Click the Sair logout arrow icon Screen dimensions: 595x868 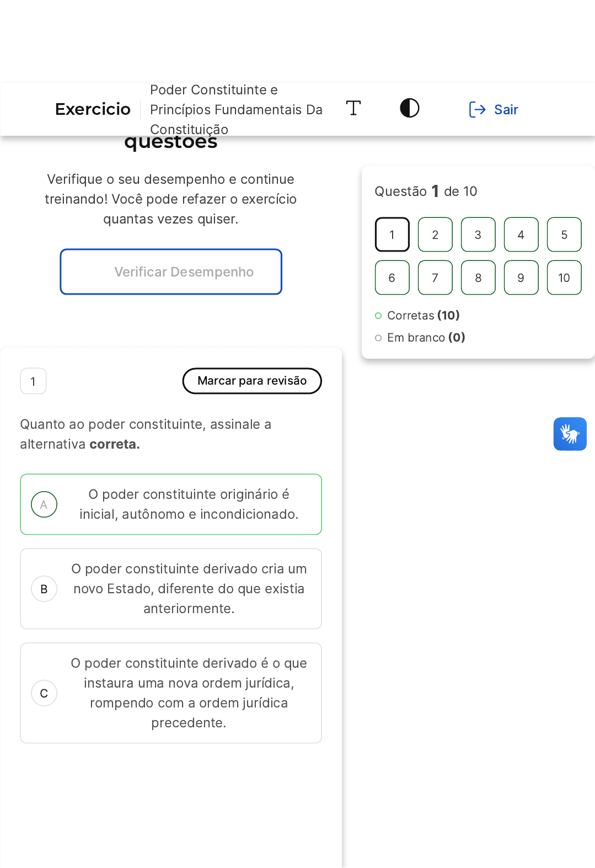coord(477,109)
